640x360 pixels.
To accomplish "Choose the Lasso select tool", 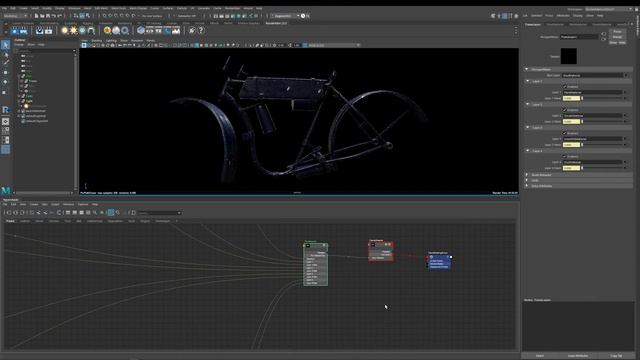I will point(5,54).
